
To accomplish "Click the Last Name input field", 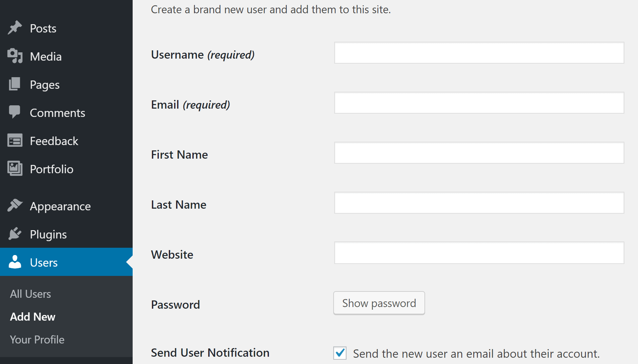I will click(x=479, y=203).
